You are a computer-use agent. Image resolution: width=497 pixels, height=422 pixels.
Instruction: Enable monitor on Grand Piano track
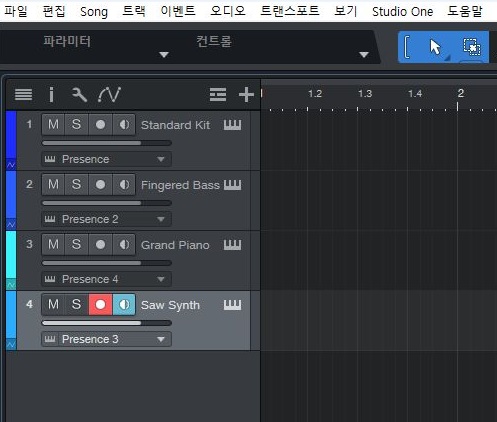tap(124, 244)
